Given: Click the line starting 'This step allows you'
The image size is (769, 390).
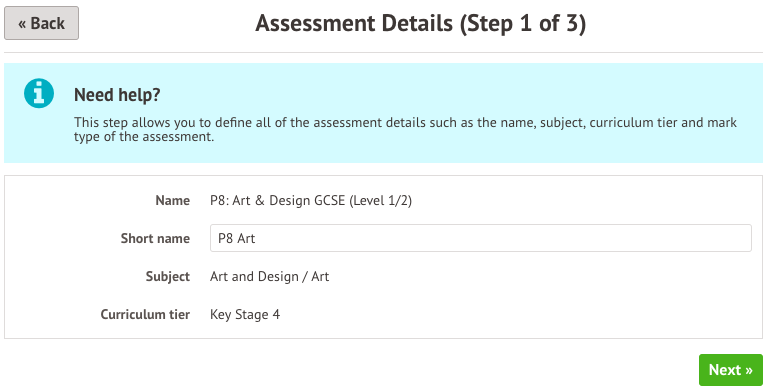Looking at the screenshot, I should [x=405, y=123].
